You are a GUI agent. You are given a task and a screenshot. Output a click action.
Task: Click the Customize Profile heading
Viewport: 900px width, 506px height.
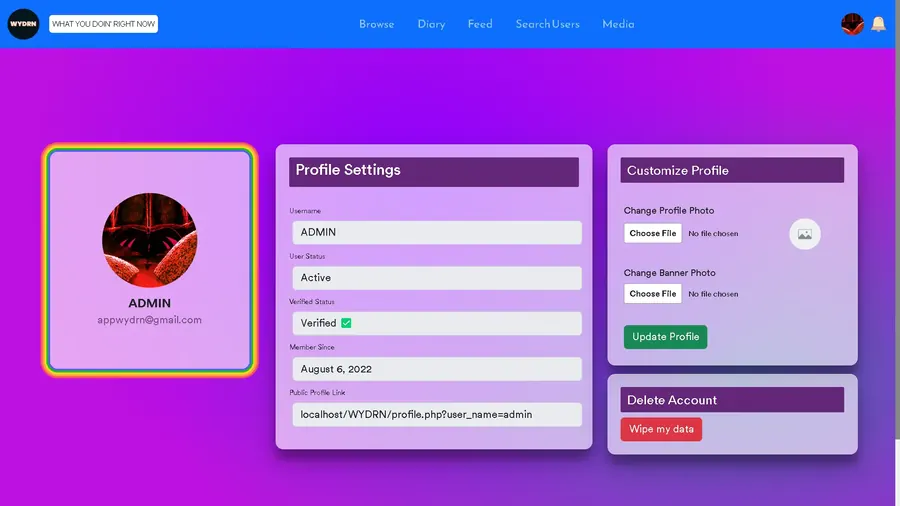click(x=677, y=170)
